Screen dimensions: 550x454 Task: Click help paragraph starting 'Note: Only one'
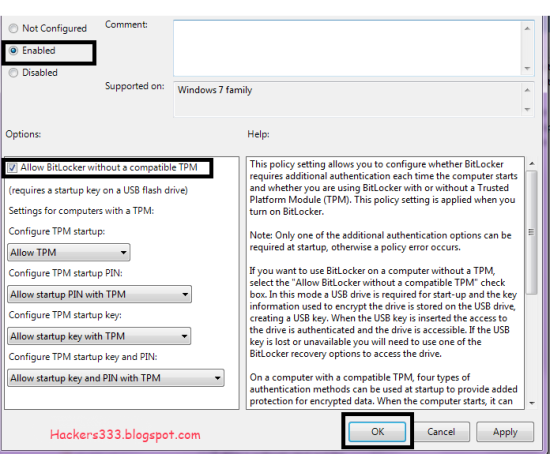click(x=381, y=241)
